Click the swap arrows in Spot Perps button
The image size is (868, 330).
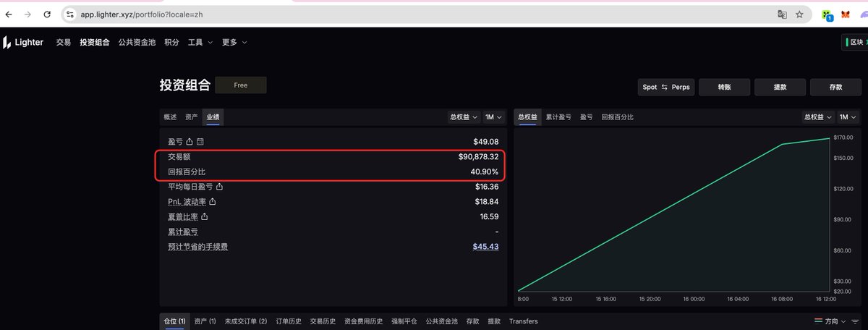664,87
